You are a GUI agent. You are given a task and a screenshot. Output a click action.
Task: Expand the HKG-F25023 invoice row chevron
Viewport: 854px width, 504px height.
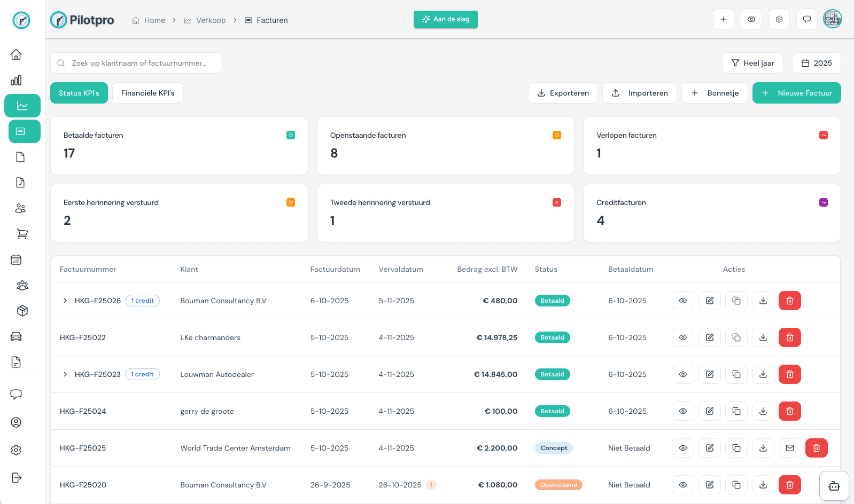click(x=65, y=374)
